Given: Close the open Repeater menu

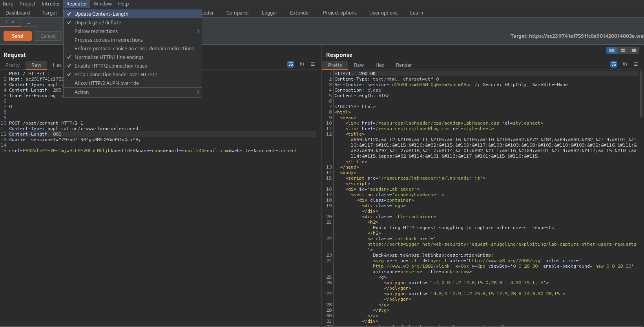Looking at the screenshot, I should point(77,4).
